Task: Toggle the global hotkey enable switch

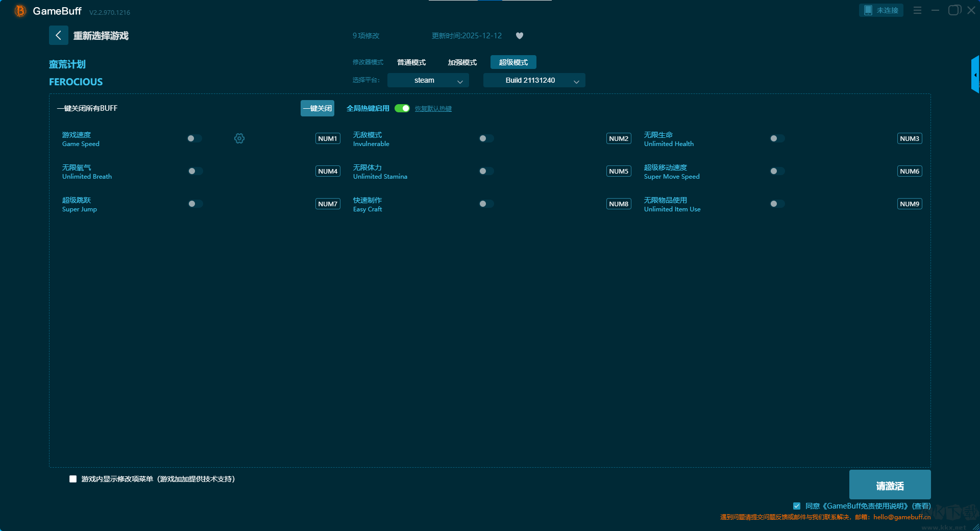Action: pyautogui.click(x=402, y=108)
